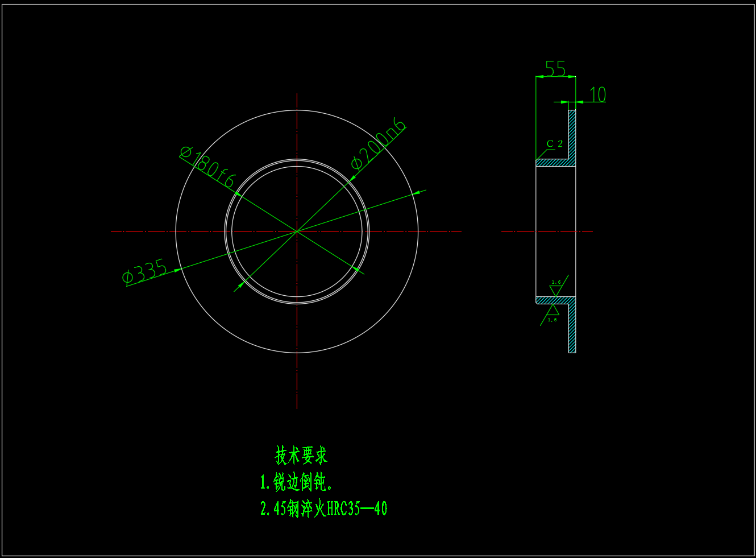Click the Φ335 outer diameter dimension label
Screen dimensions: 756x558
(145, 272)
